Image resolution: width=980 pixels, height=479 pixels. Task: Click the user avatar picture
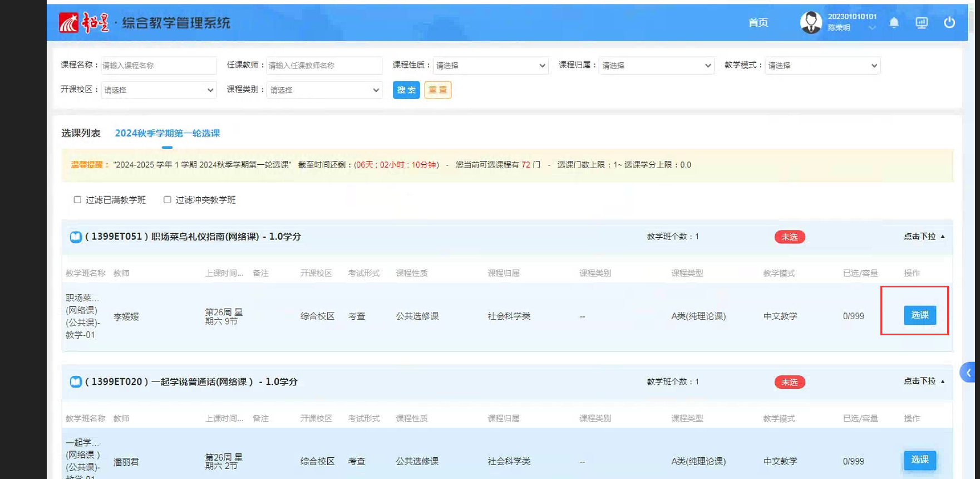pos(811,23)
